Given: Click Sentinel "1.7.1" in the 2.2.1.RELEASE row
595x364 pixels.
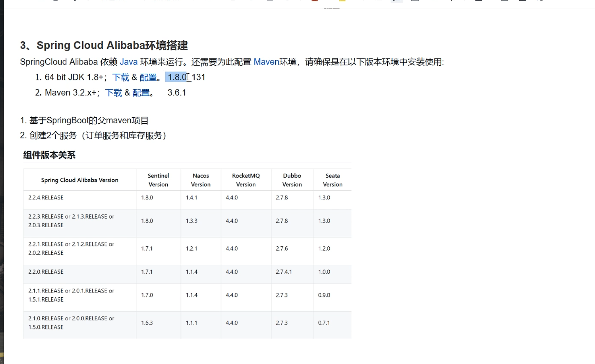Looking at the screenshot, I should pos(147,248).
